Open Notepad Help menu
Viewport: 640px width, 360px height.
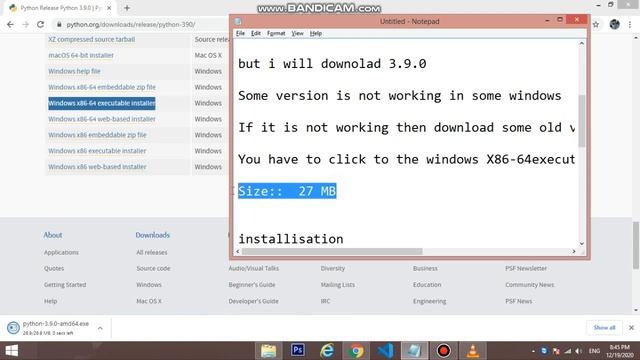(x=316, y=33)
